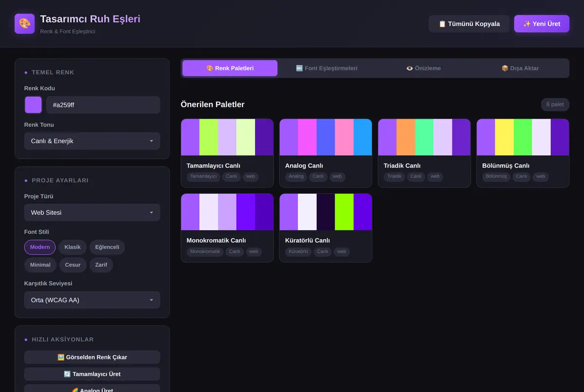584x392 pixels.
Task: Click the Analog tag chip
Action: point(296,177)
